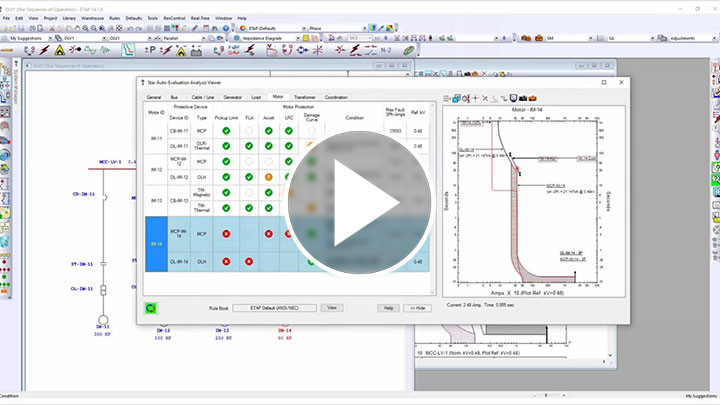Screen dimensions: 720x405
Task: Click the Help button in Analysis Viewer
Action: click(388, 308)
